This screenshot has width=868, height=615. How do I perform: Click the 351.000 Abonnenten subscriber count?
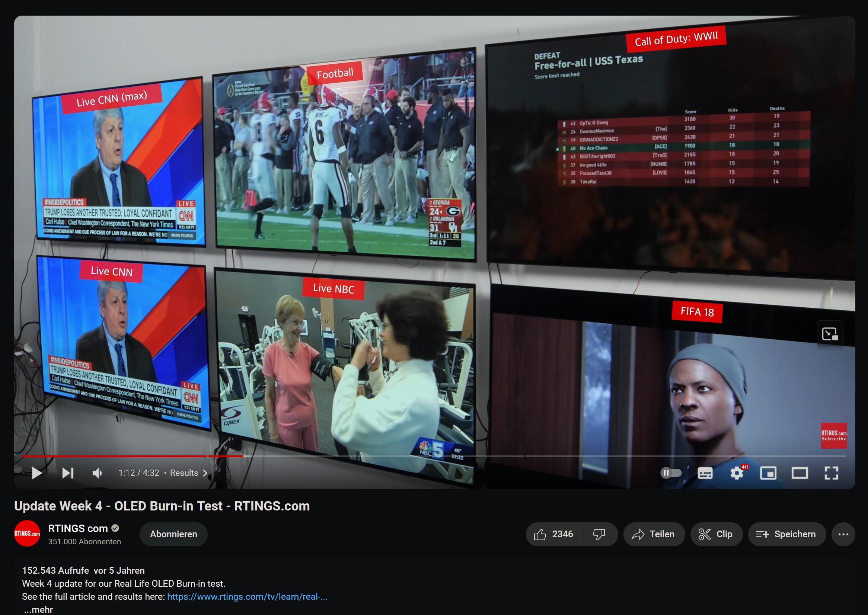click(x=84, y=542)
